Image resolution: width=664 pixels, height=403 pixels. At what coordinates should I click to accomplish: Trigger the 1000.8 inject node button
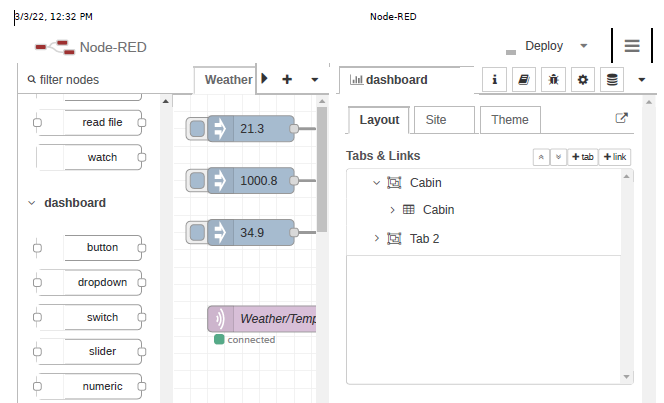197,181
